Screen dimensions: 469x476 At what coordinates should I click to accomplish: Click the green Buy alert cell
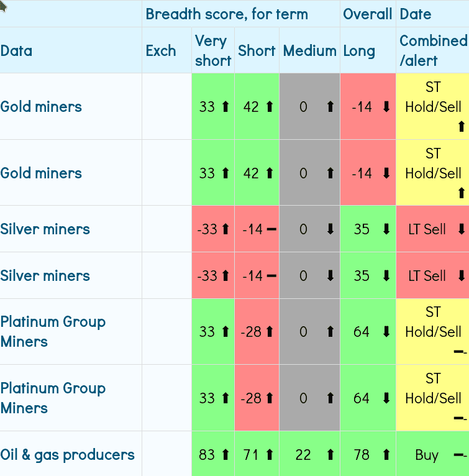[427, 455]
